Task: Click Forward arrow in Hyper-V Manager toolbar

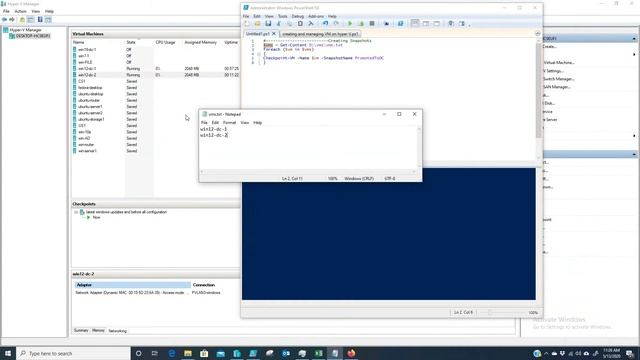Action: [12, 20]
